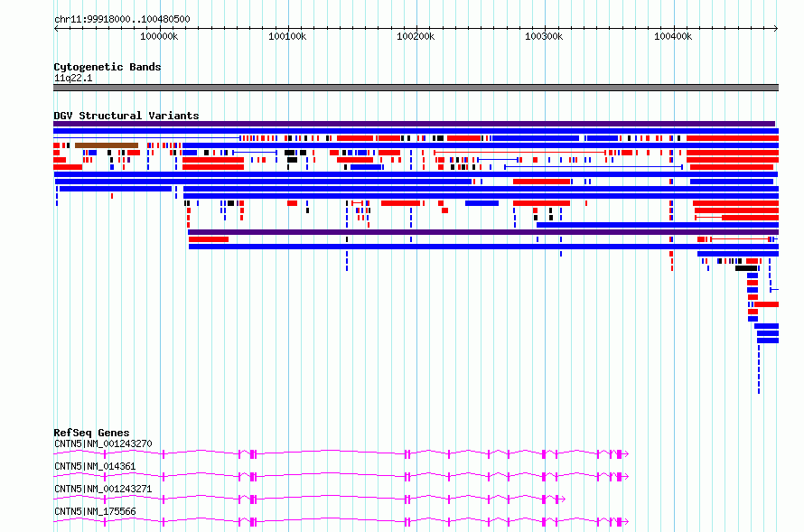Click the CNTN5|NM_001243270 gene label

(103, 443)
